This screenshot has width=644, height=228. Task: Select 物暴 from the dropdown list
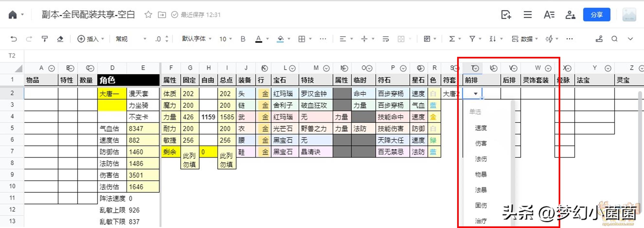(x=481, y=174)
